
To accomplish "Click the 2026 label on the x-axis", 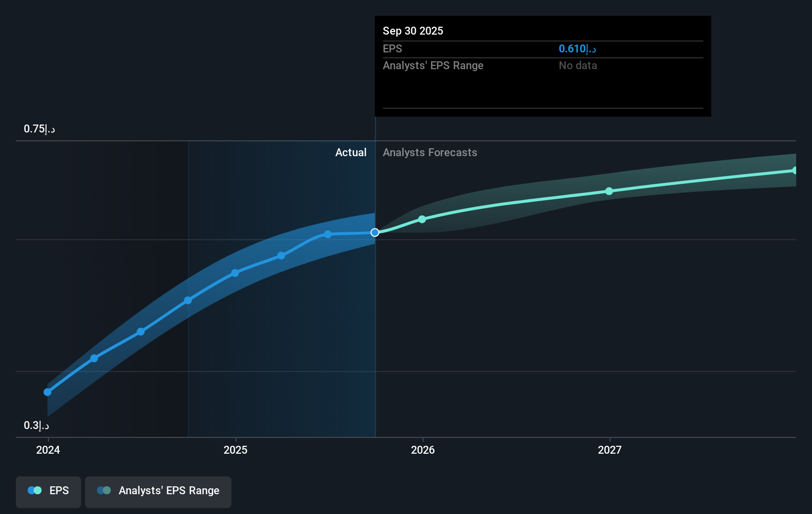I will [x=423, y=450].
